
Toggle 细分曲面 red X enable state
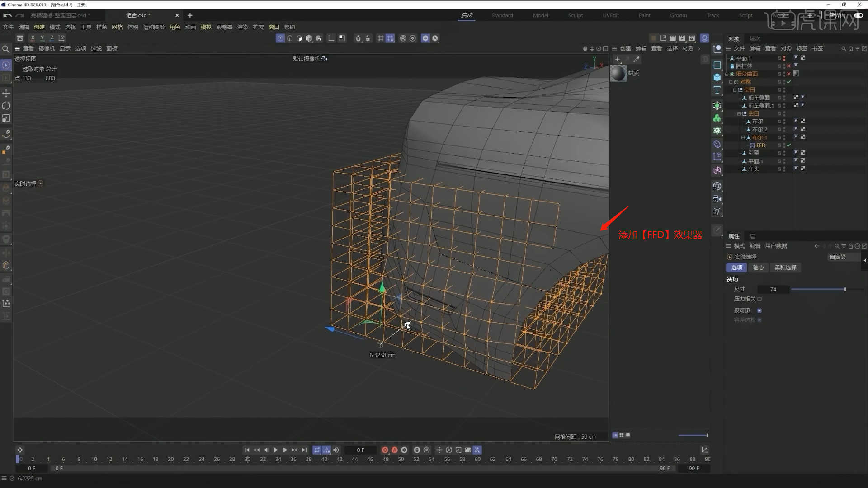click(x=789, y=74)
